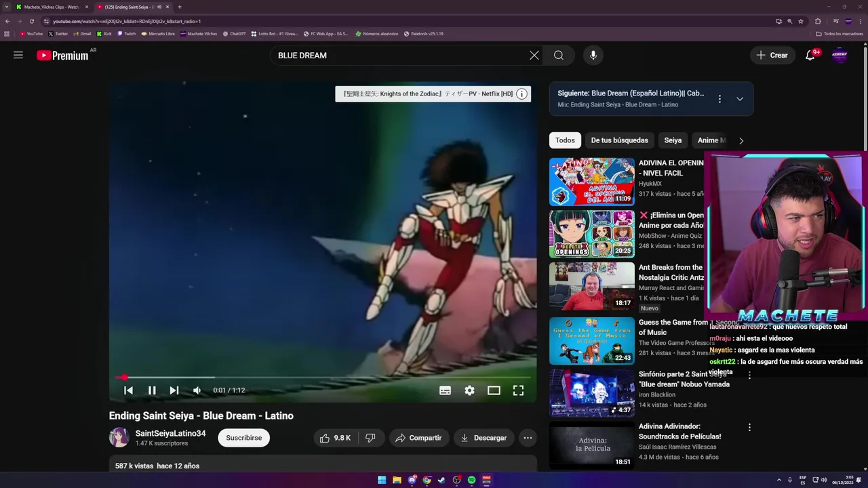Clear the BLUE DREAM search text

point(534,56)
